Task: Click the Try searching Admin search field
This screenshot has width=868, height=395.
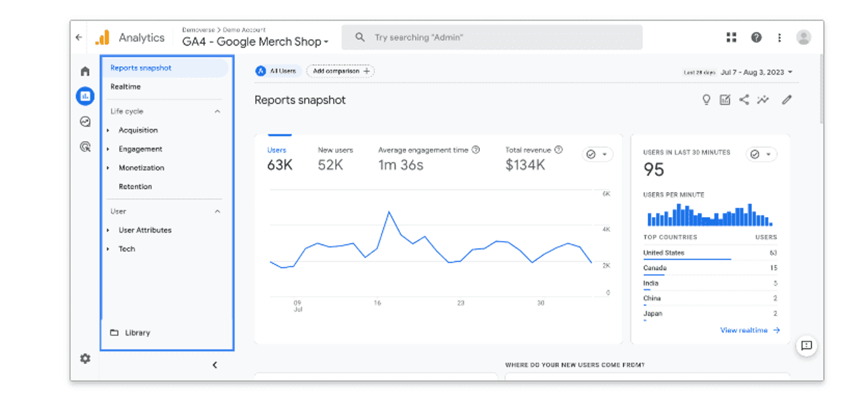Action: [x=492, y=37]
